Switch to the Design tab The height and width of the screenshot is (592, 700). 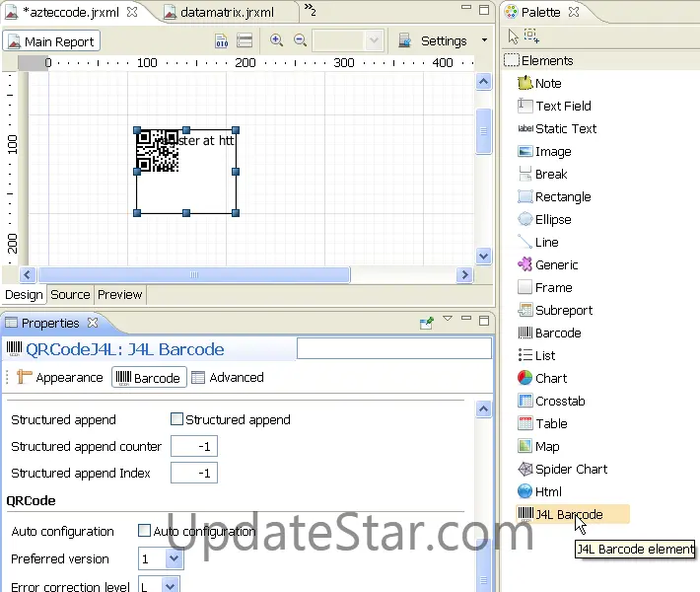click(x=24, y=295)
